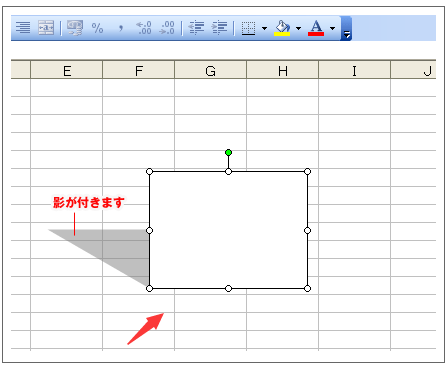The width and height of the screenshot is (447, 374).
Task: Open the Fill Color dropdown arrow
Action: tap(298, 29)
